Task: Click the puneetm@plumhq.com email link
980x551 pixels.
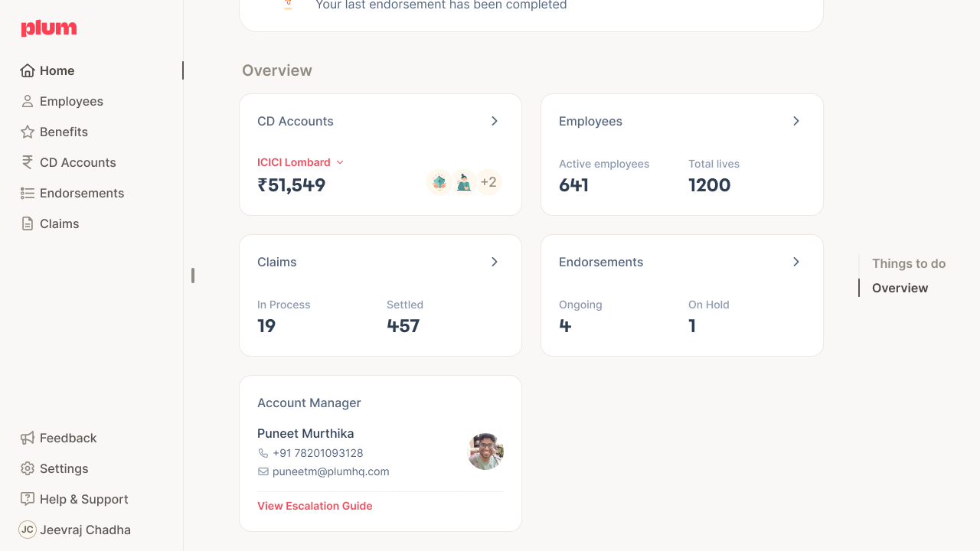Action: pyautogui.click(x=331, y=471)
